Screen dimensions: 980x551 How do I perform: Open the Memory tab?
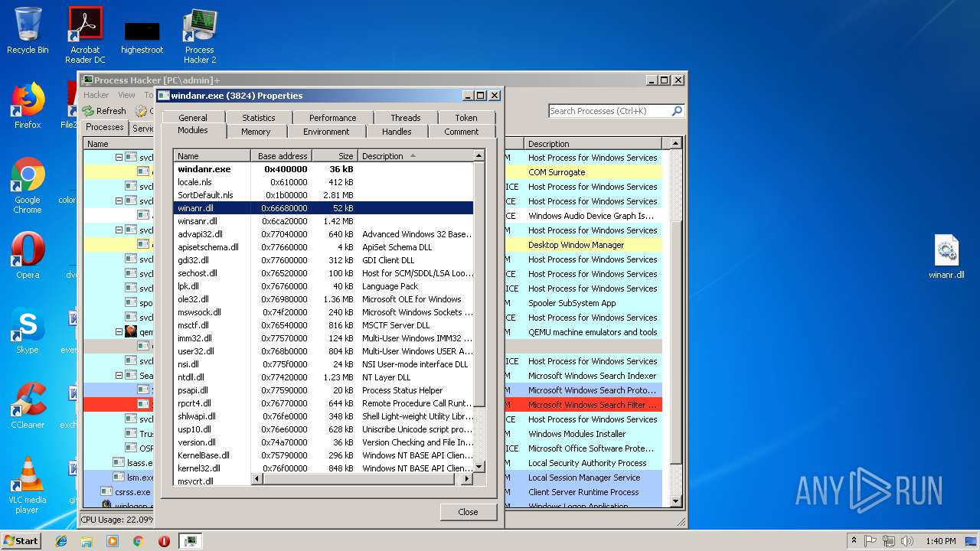point(256,132)
